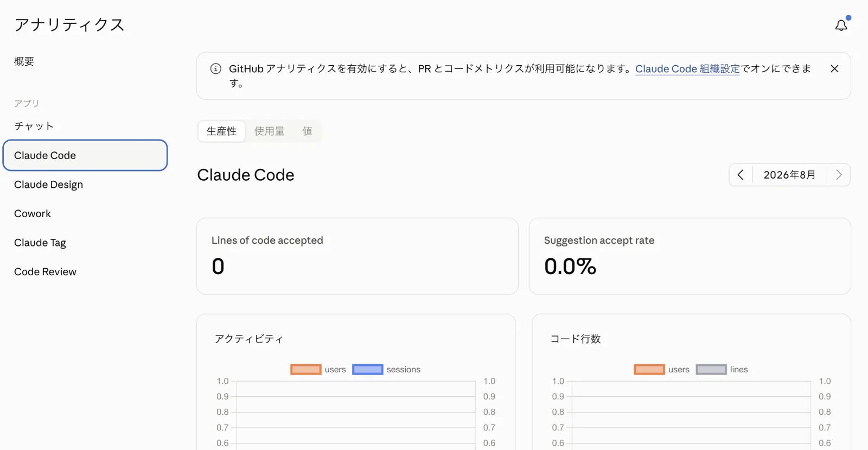The width and height of the screenshot is (868, 450).
Task: Open Claude Tag in the sidebar
Action: pyautogui.click(x=40, y=243)
